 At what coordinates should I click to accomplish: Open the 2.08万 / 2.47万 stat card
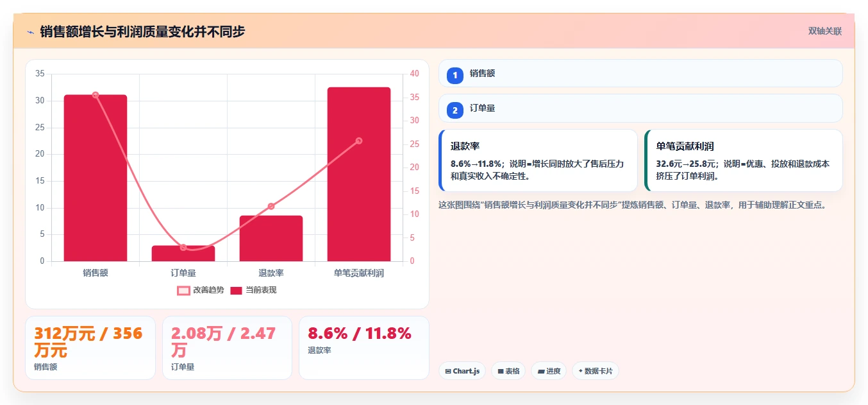coord(228,348)
